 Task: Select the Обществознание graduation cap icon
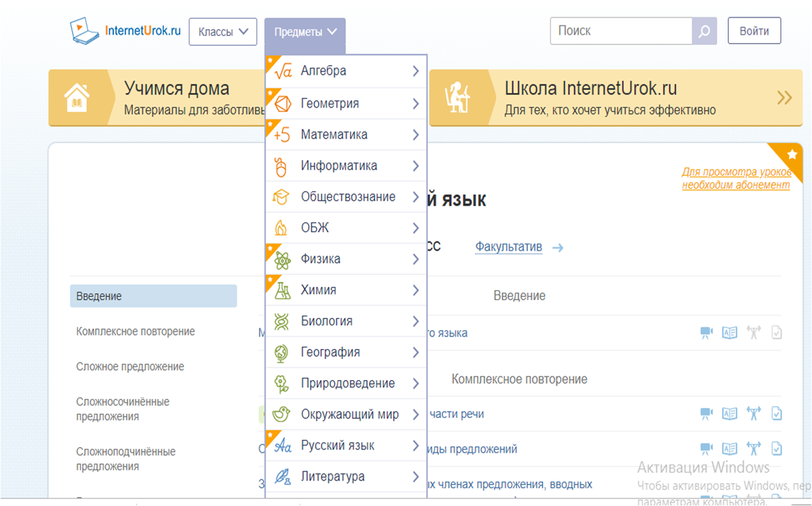[x=281, y=197]
